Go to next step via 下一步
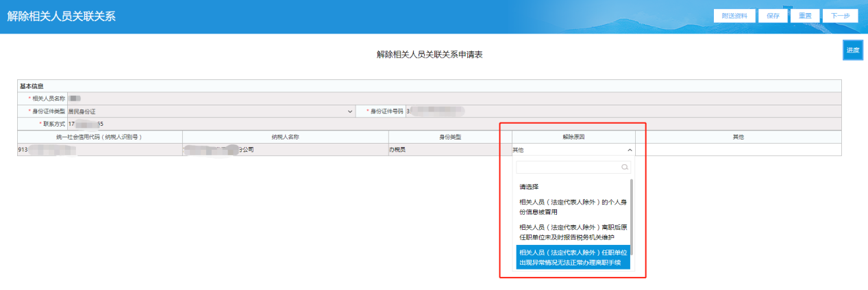 pos(840,16)
